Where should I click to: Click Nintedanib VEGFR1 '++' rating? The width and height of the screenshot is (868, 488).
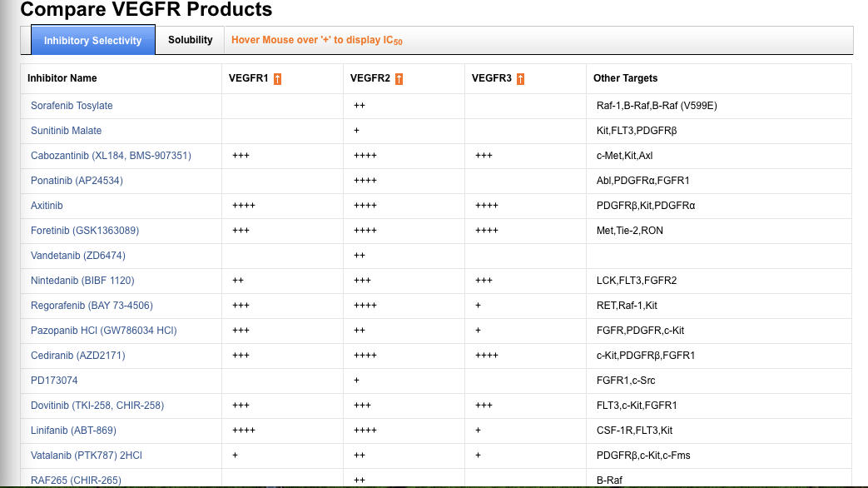(x=238, y=281)
